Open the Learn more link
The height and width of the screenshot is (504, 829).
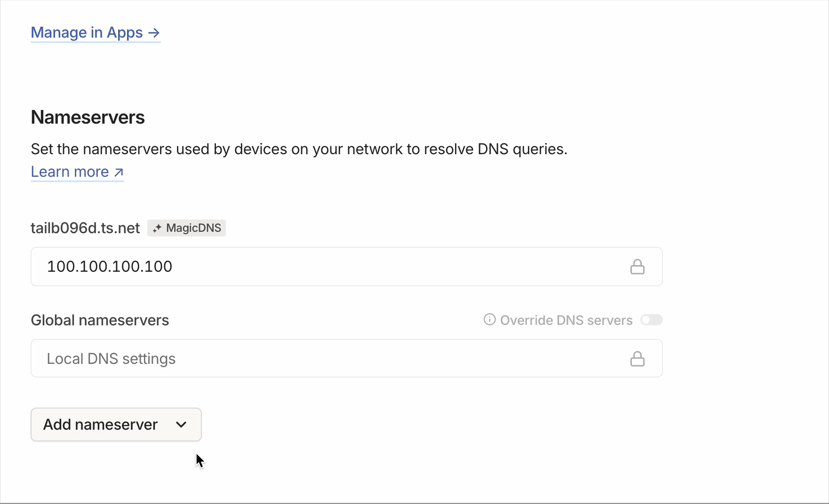coord(69,172)
